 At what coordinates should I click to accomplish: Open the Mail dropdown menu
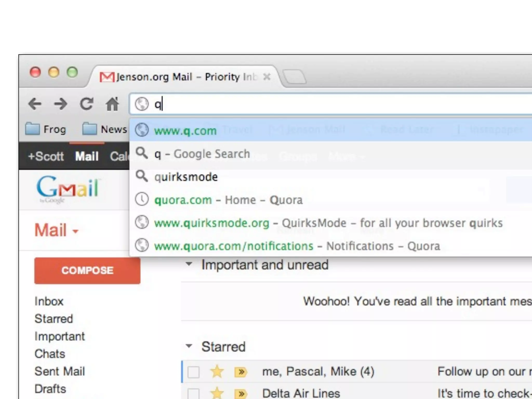pos(56,230)
